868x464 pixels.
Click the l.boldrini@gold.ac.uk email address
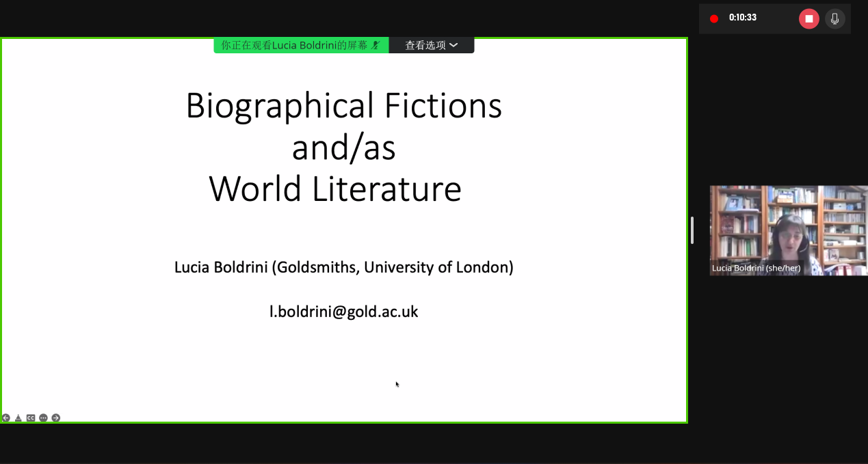pyautogui.click(x=343, y=312)
